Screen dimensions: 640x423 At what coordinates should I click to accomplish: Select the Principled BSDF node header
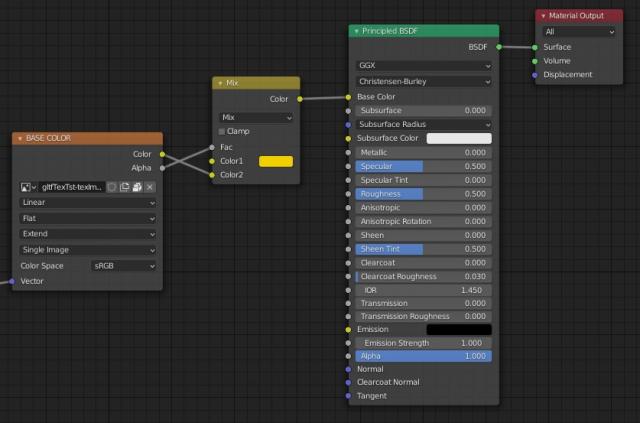pos(424,31)
